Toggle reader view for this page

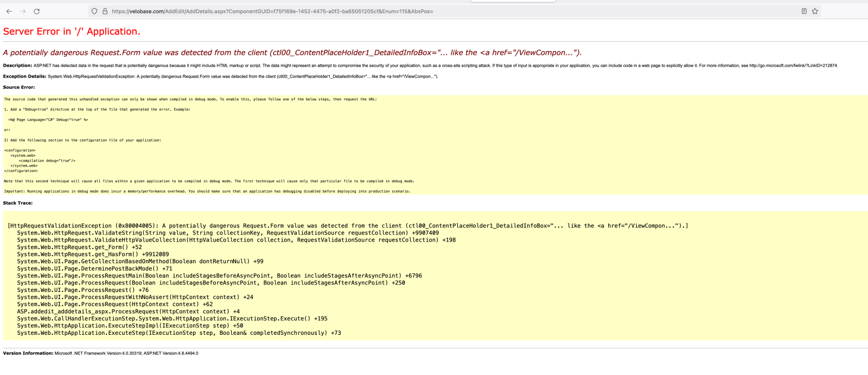click(x=804, y=11)
